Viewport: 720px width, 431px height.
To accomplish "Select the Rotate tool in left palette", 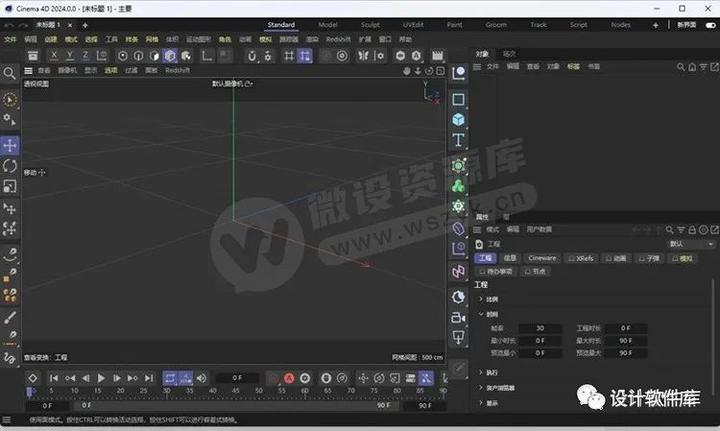I will (10, 166).
